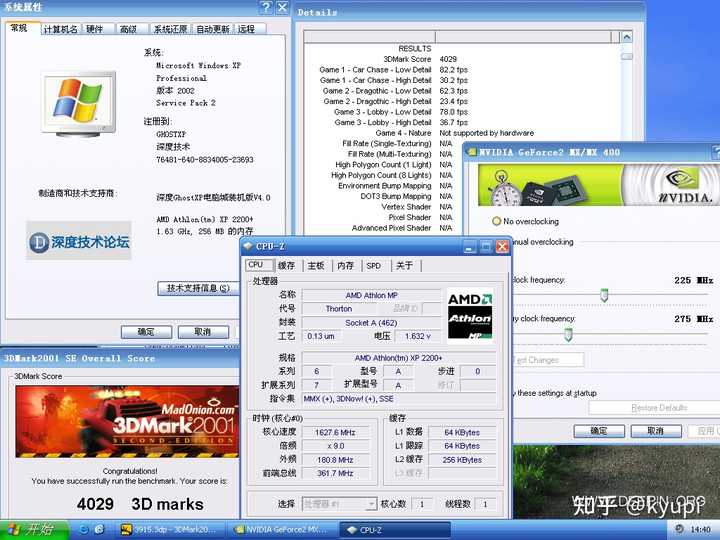Click the multiplier value x 9.0

(335, 446)
